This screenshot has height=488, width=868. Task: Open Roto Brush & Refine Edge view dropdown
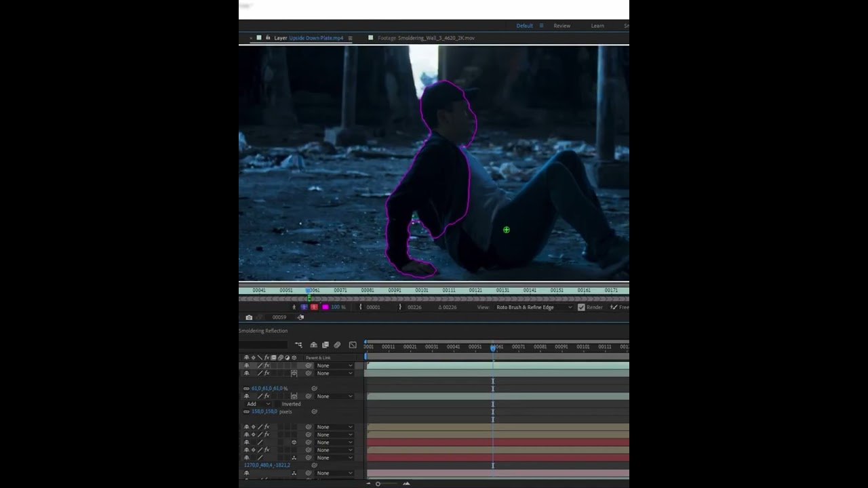534,307
